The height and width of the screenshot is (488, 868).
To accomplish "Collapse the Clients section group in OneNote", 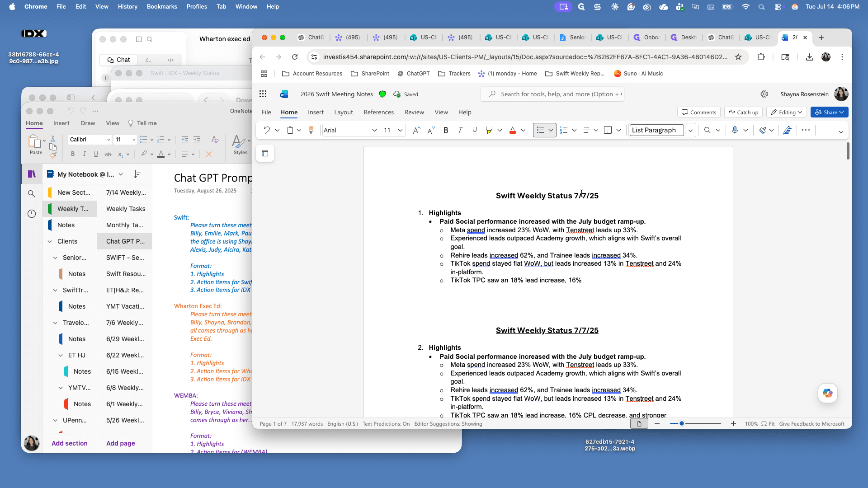I will tap(50, 241).
